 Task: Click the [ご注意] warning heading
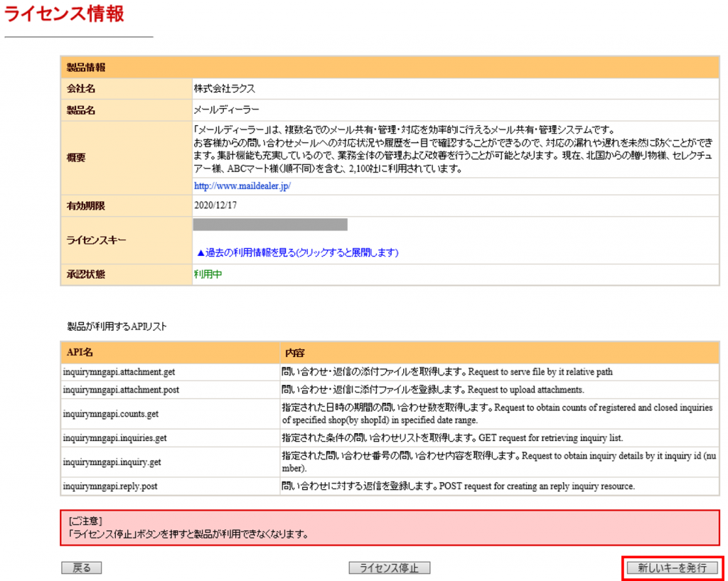click(x=85, y=521)
